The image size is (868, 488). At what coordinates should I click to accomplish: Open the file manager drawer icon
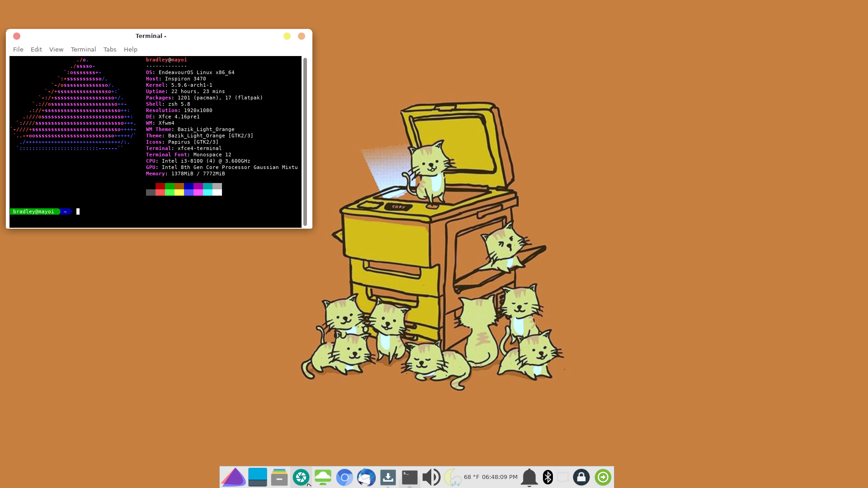[279, 477]
